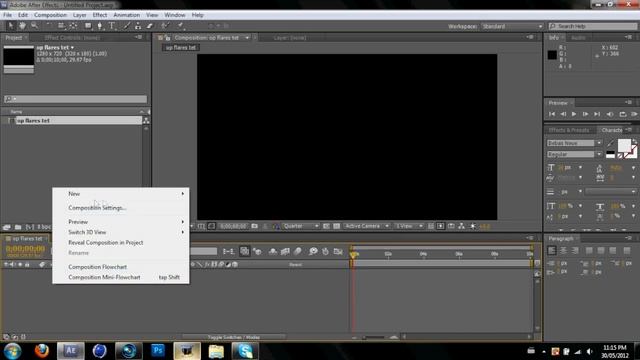Click the fill color swatch

click(x=624, y=145)
